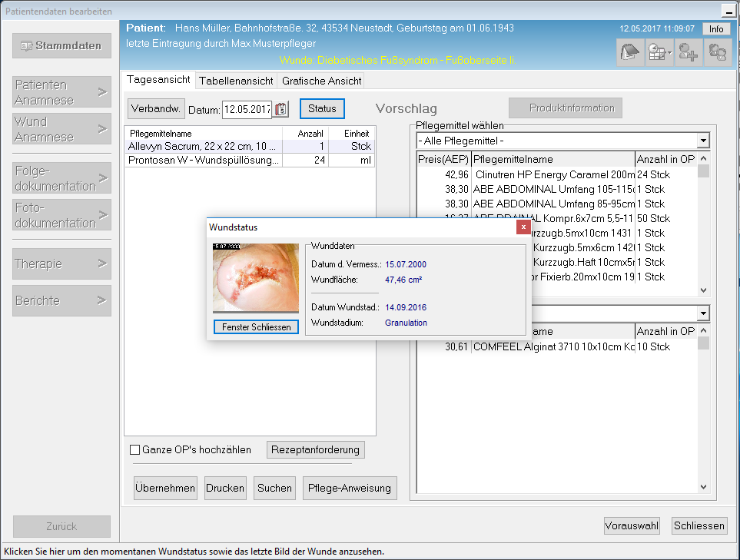Screen dimensions: 740x560
Task: Click the Stammdaten button with card icon
Action: 61,46
